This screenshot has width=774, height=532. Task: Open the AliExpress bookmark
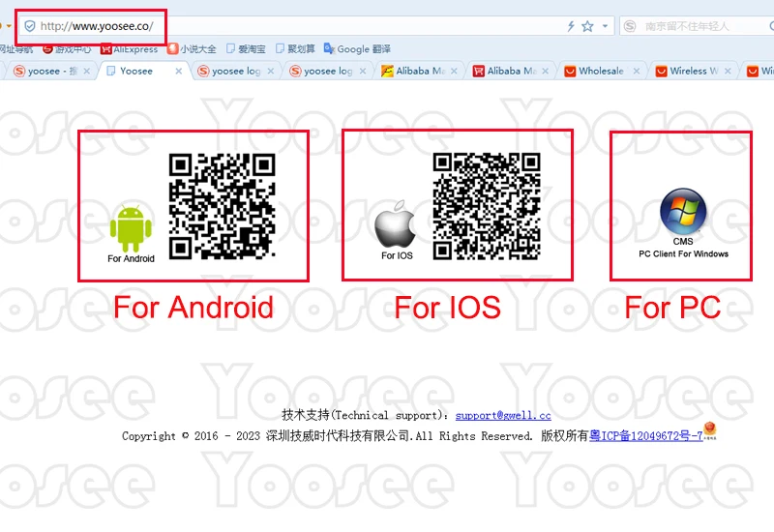click(129, 49)
